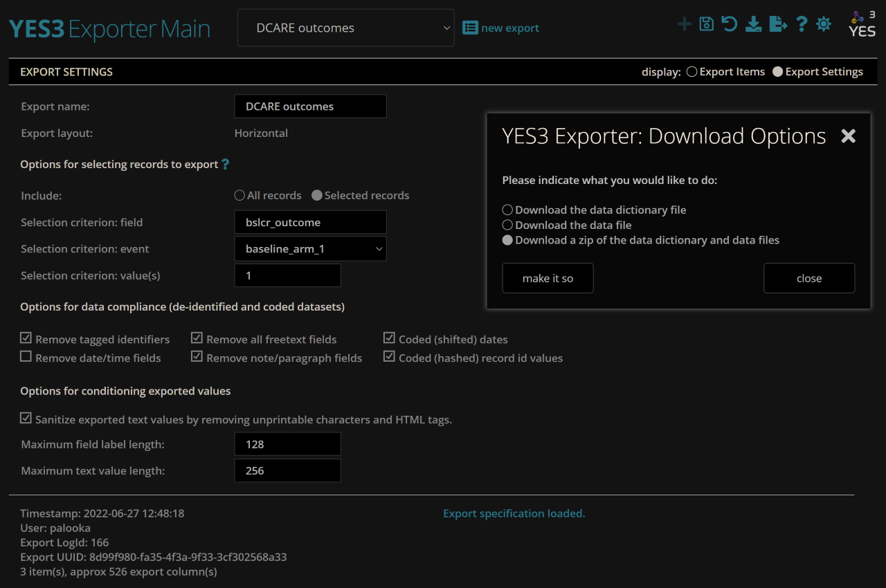
Task: Open download options via the download icon
Action: coord(753,23)
